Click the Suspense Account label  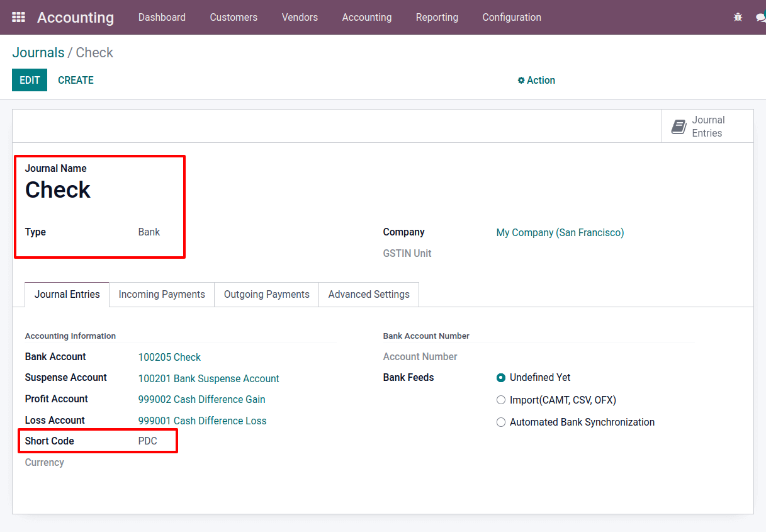66,378
